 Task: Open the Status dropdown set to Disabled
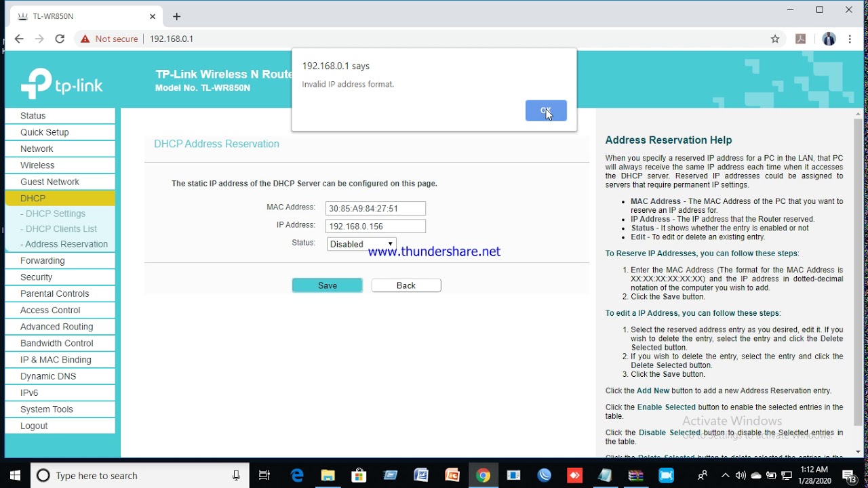click(x=361, y=244)
